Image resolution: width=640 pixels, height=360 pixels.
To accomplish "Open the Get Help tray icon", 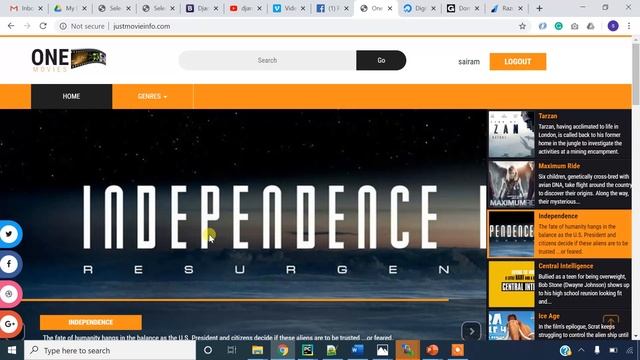I will (565, 350).
